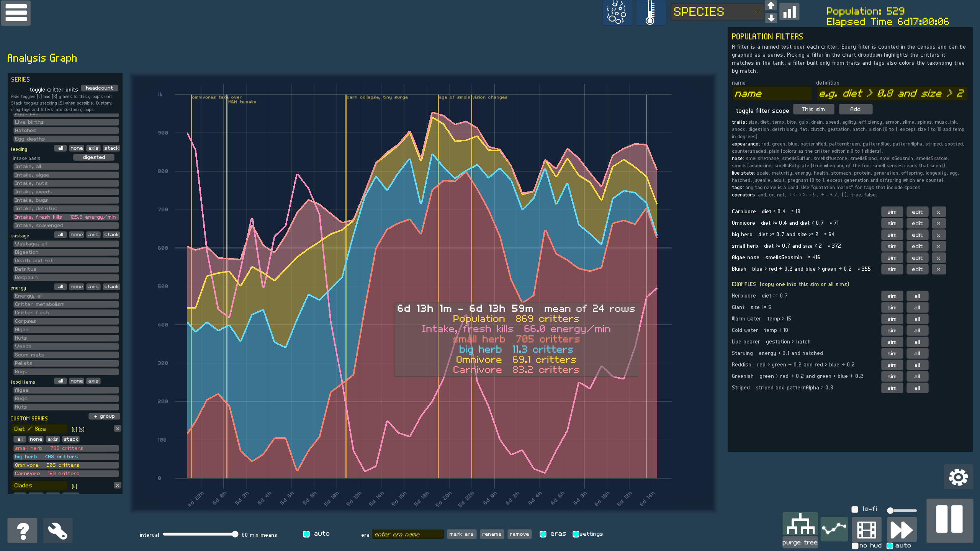Select Death and rot series
The height and width of the screenshot is (551, 980).
(66, 261)
